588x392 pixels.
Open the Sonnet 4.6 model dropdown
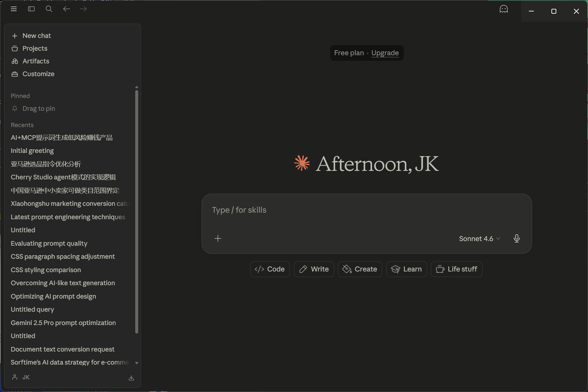click(479, 238)
